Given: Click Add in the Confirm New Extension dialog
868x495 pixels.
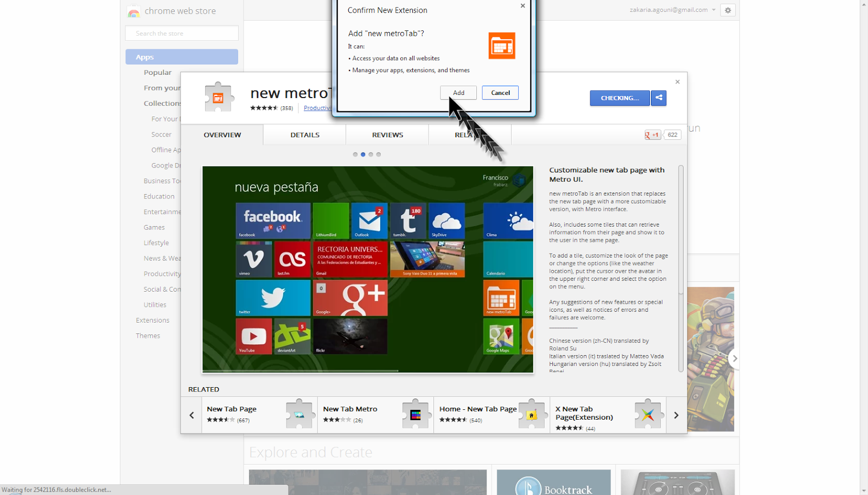Looking at the screenshot, I should point(458,93).
